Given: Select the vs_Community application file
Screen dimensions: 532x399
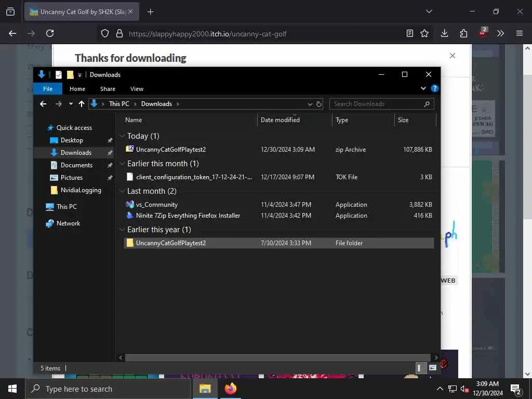Looking at the screenshot, I should [278, 205].
